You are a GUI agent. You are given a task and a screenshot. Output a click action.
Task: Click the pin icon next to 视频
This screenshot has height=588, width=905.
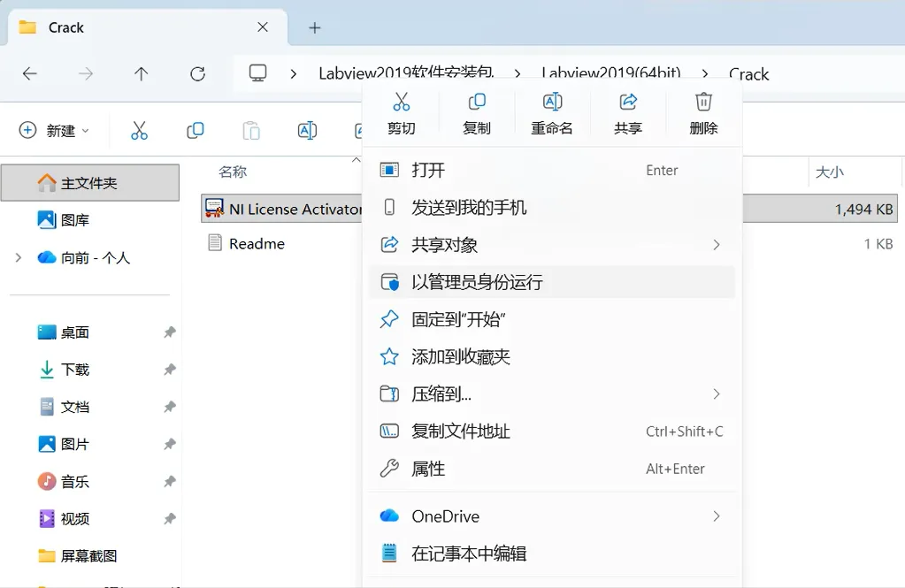169,519
